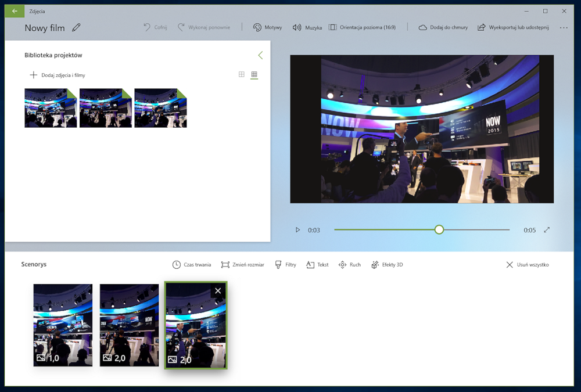This screenshot has height=392, width=581.
Task: Click the preview playback seek slider handle
Action: point(439,230)
